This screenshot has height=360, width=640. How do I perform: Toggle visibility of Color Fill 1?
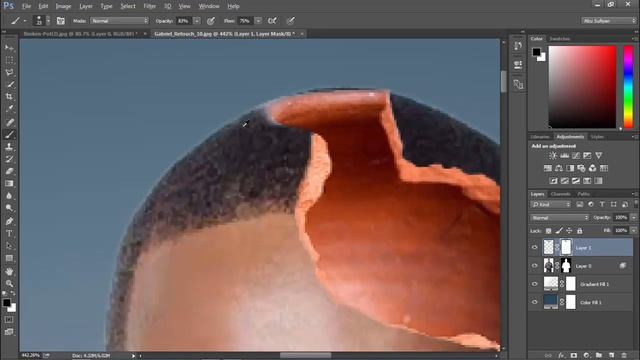[535, 302]
